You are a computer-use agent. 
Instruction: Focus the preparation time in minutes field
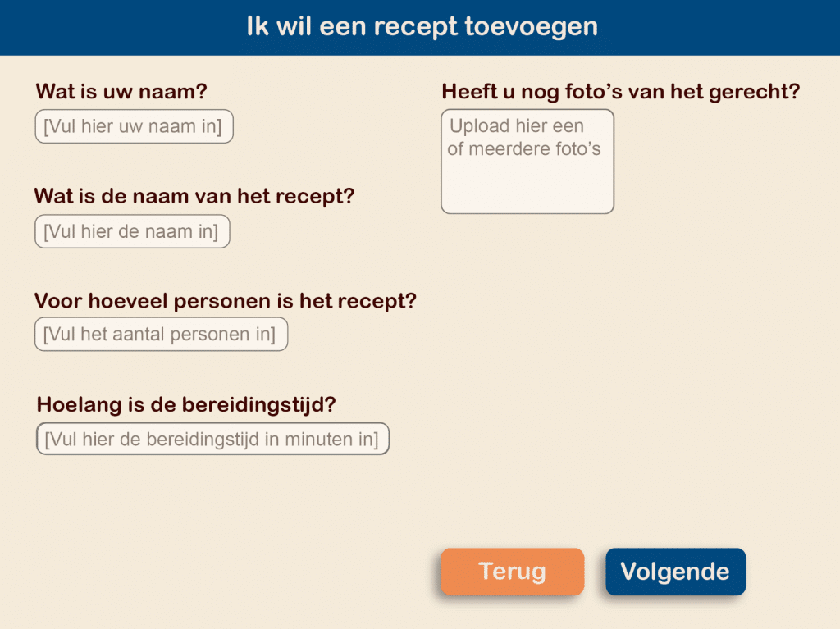(212, 440)
